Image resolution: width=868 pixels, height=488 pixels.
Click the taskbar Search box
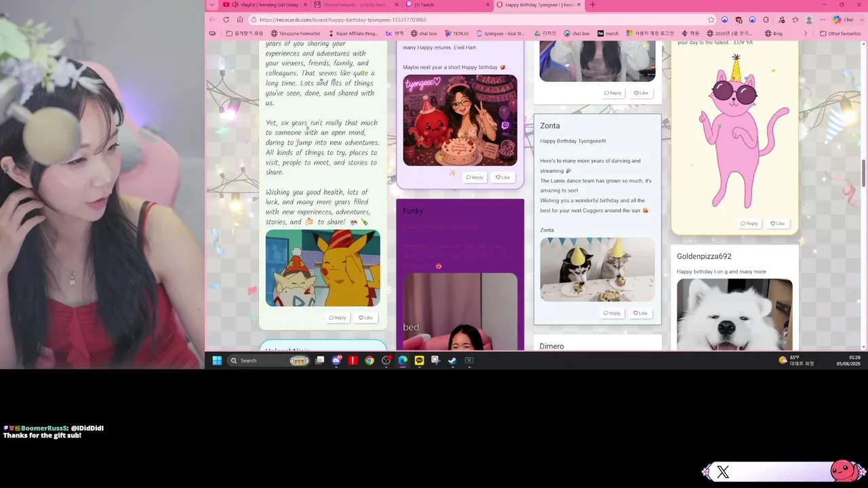pos(269,361)
